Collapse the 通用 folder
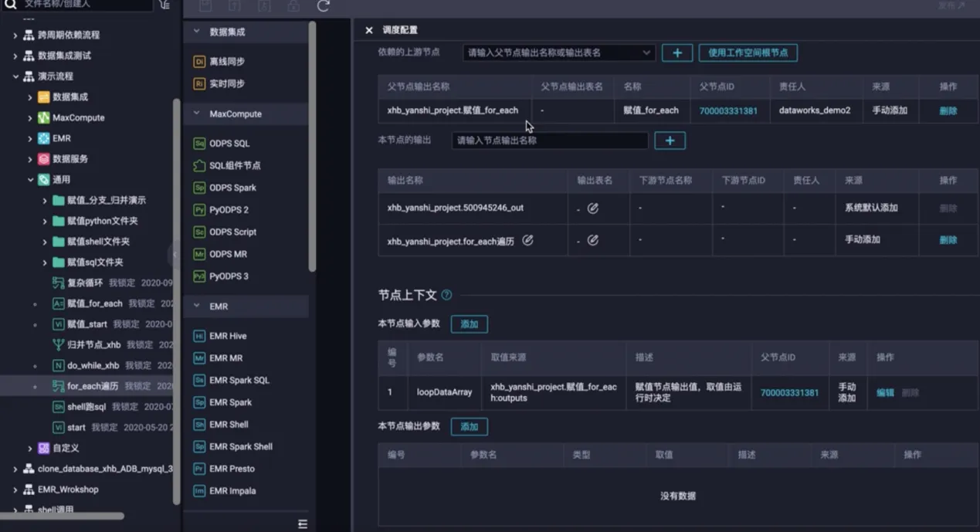 coord(30,180)
